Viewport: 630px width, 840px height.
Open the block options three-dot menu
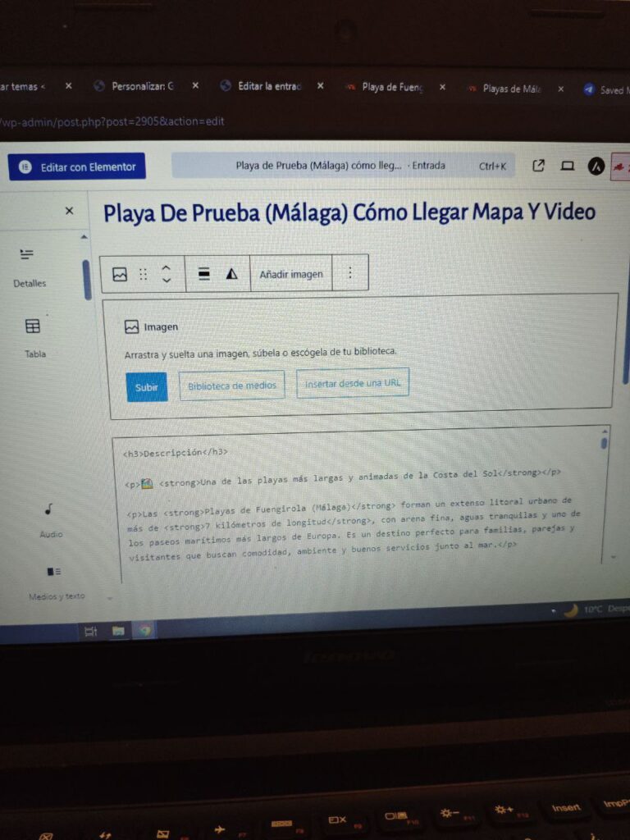[x=349, y=273]
